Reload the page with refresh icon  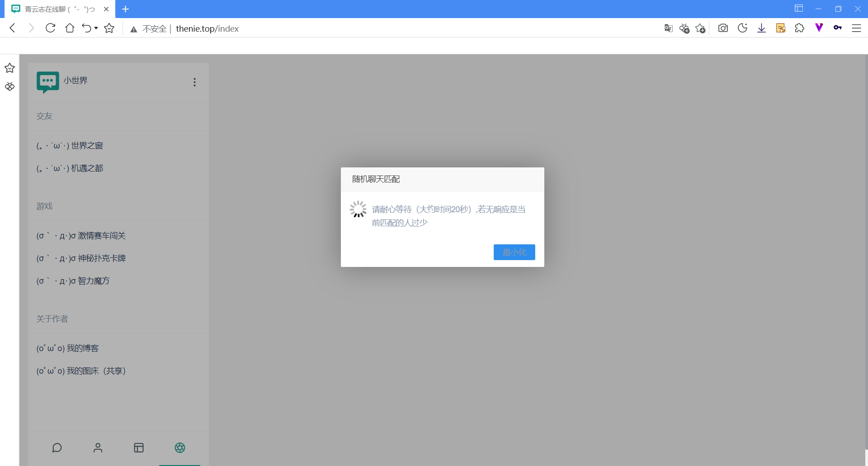click(x=50, y=28)
